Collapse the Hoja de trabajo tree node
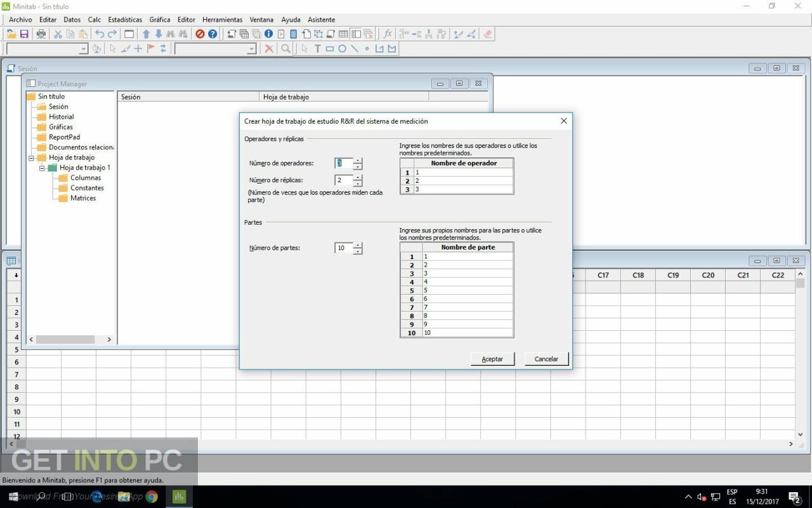Image resolution: width=812 pixels, height=508 pixels. click(x=31, y=157)
